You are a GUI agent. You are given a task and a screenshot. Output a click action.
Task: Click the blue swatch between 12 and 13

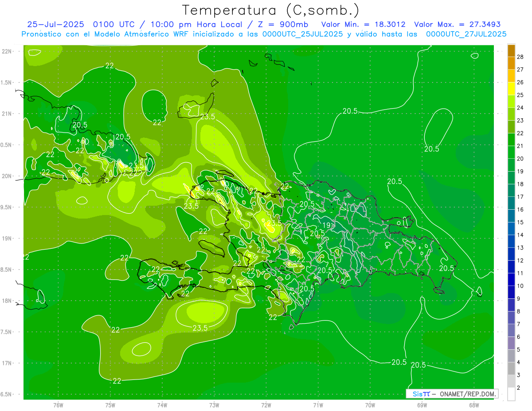[x=511, y=254]
